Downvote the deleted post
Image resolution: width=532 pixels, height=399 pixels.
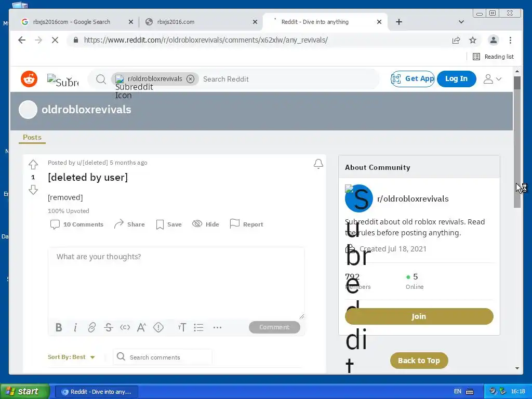pos(33,190)
